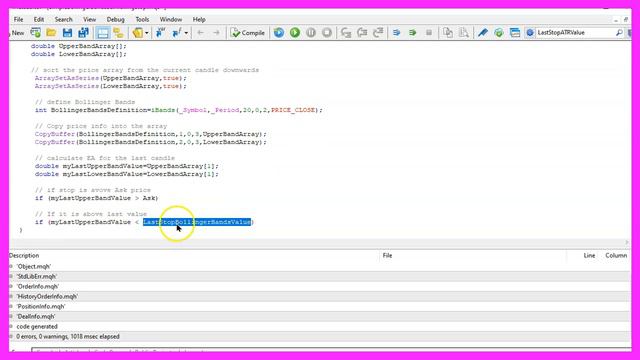Click the green check shield icon
The width and height of the screenshot is (640, 360).
(x=499, y=33)
